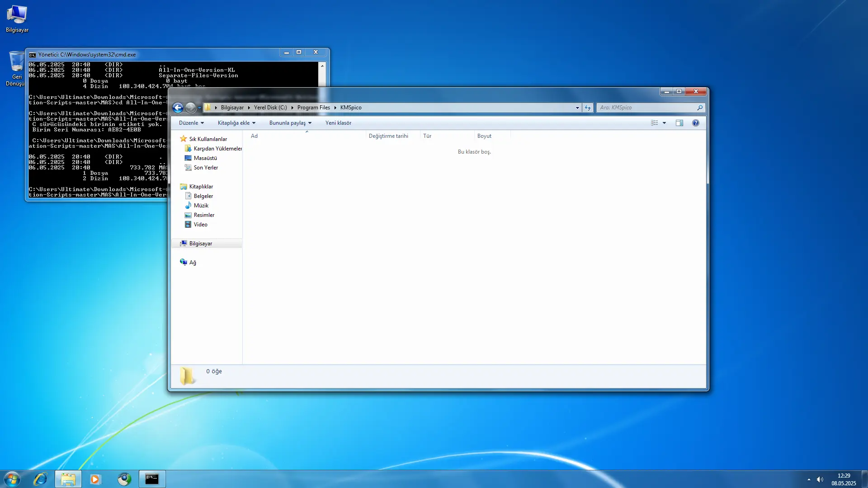Maximize the cmd.exe window
Viewport: 868px width, 488px height.
click(299, 52)
